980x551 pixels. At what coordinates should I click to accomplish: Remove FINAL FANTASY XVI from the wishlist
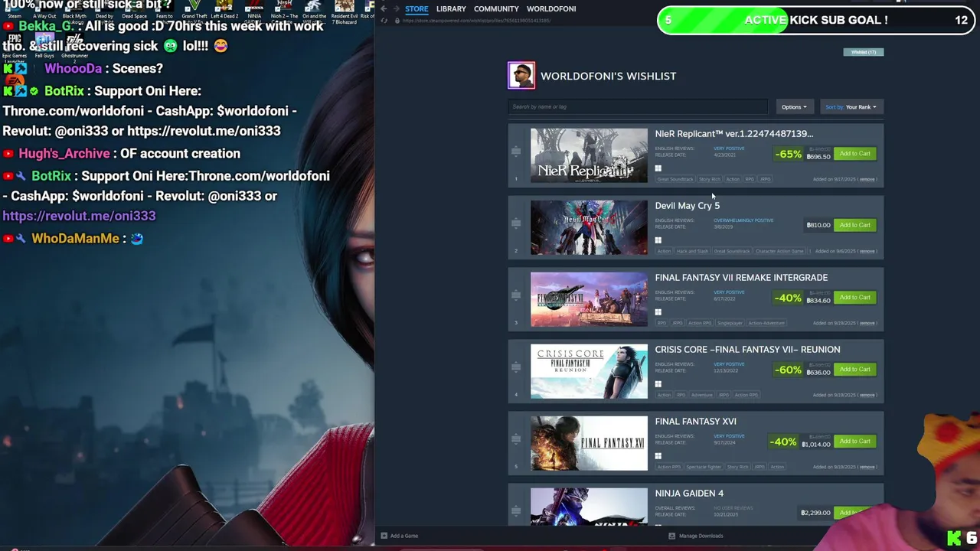pyautogui.click(x=867, y=467)
